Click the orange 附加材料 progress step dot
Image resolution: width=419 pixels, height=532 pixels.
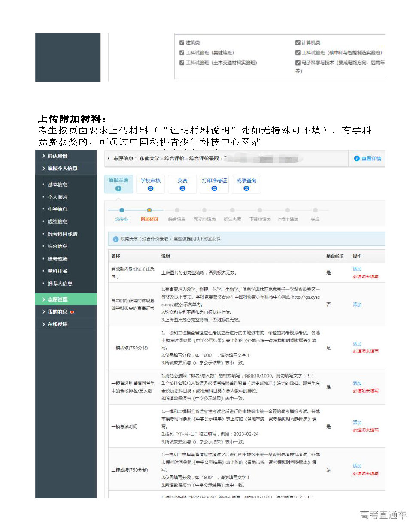click(x=149, y=210)
